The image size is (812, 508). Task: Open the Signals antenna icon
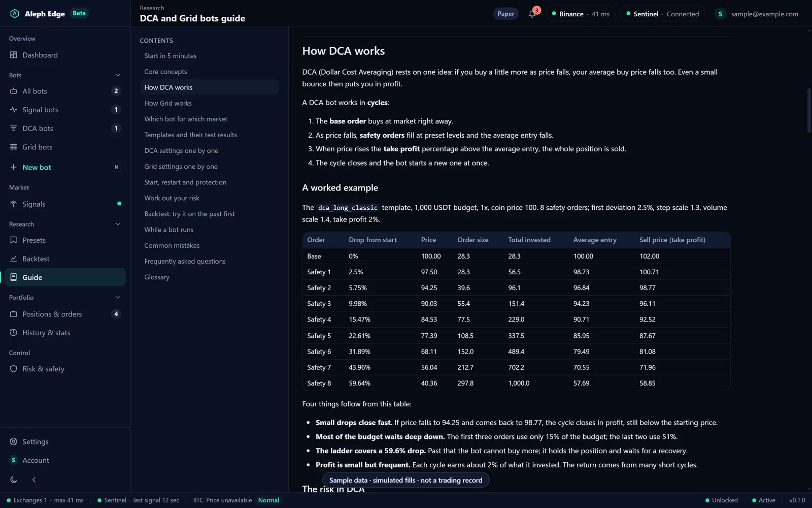click(x=14, y=204)
